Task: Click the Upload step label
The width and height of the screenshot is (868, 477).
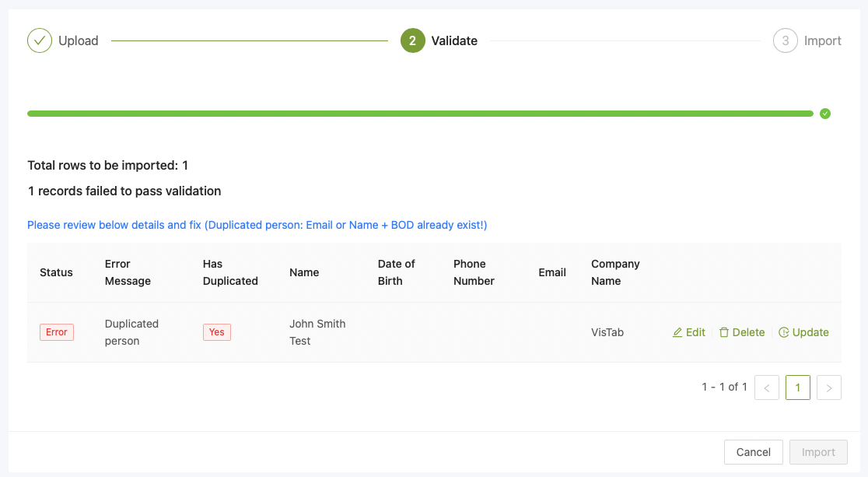Action: click(79, 40)
